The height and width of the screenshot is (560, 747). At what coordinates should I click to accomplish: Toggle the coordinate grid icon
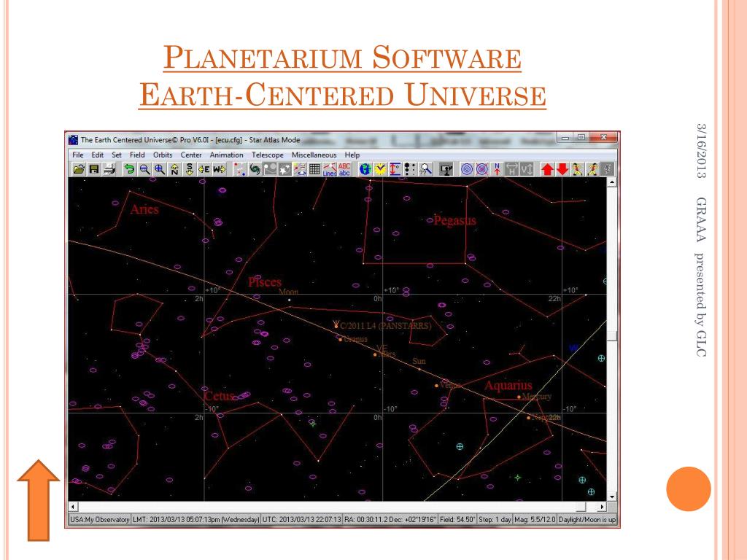coord(314,169)
